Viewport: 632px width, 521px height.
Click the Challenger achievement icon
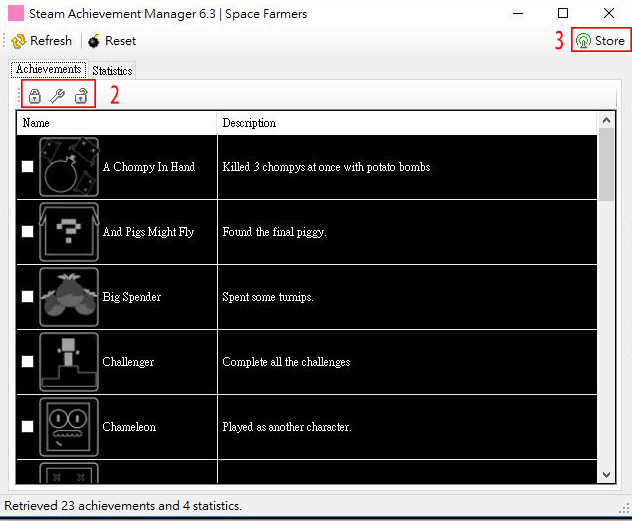[x=69, y=362]
